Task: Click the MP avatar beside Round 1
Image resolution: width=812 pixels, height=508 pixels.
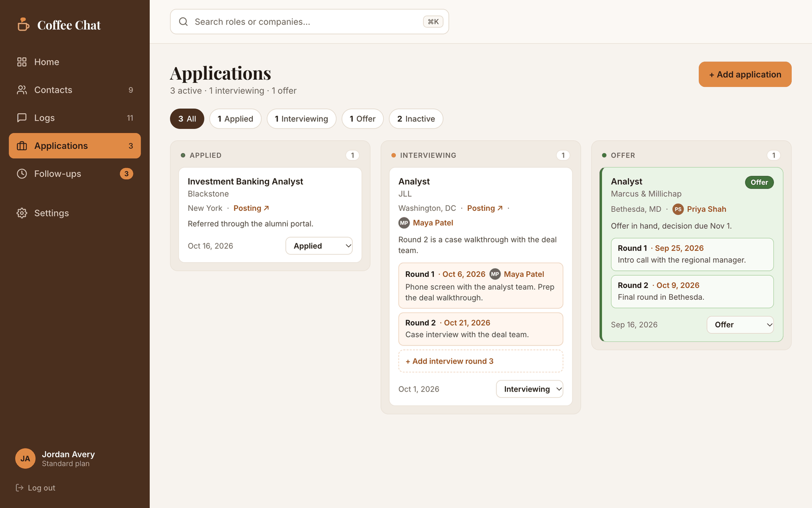Action: pyautogui.click(x=495, y=274)
